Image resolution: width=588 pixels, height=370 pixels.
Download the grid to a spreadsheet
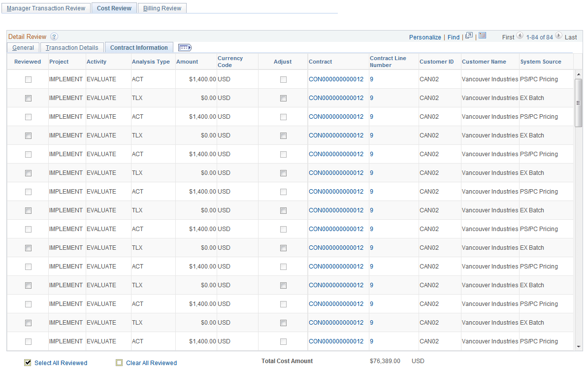pyautogui.click(x=482, y=36)
